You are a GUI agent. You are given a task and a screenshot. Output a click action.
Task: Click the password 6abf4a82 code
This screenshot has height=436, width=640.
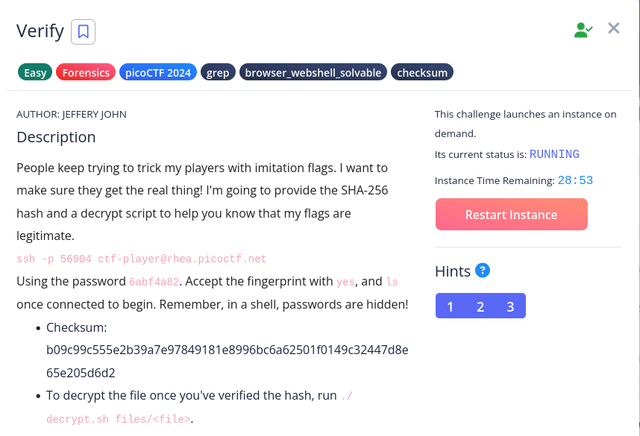pyautogui.click(x=154, y=282)
